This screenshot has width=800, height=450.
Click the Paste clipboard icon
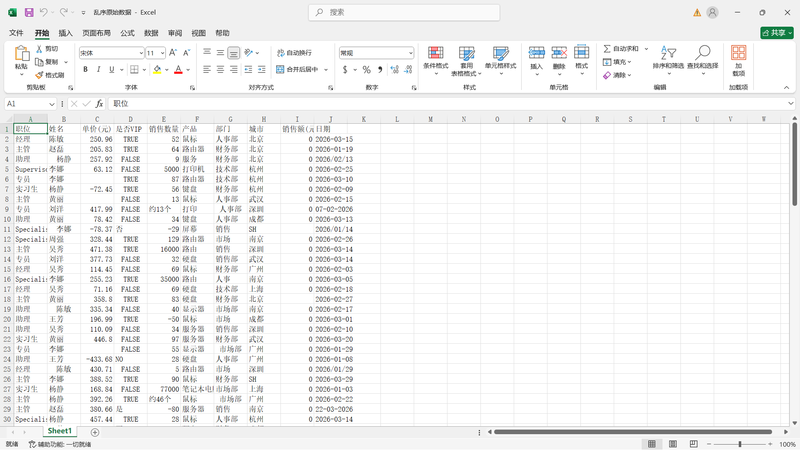tap(21, 54)
